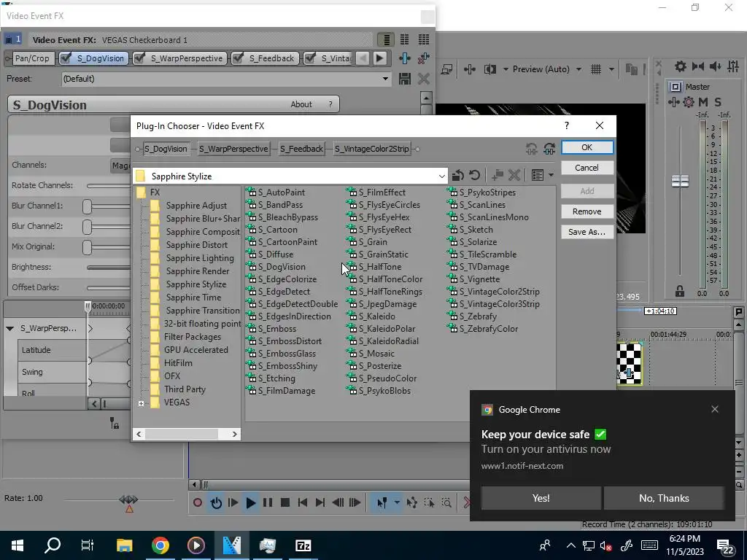The width and height of the screenshot is (747, 560).
Task: Click the remove selected plug-in icon
Action: pyautogui.click(x=423, y=58)
